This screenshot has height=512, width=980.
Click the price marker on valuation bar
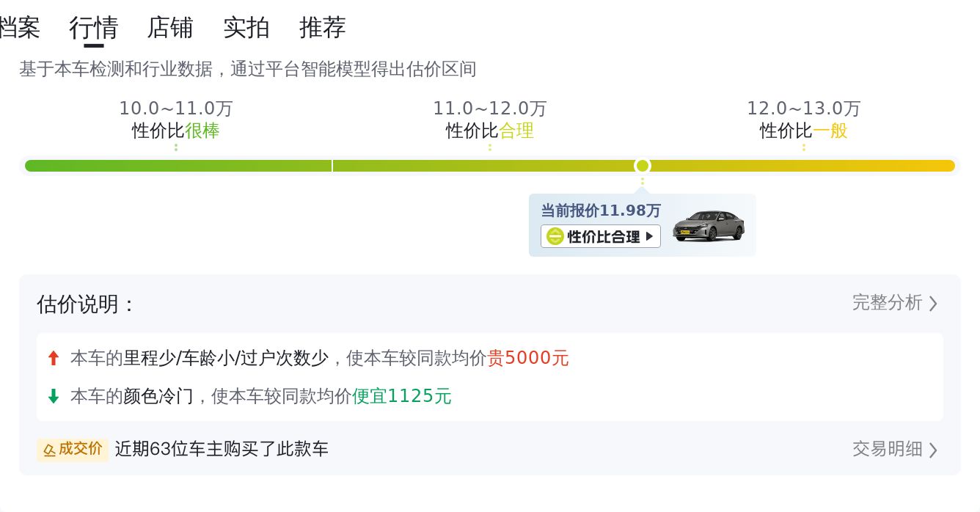[643, 166]
